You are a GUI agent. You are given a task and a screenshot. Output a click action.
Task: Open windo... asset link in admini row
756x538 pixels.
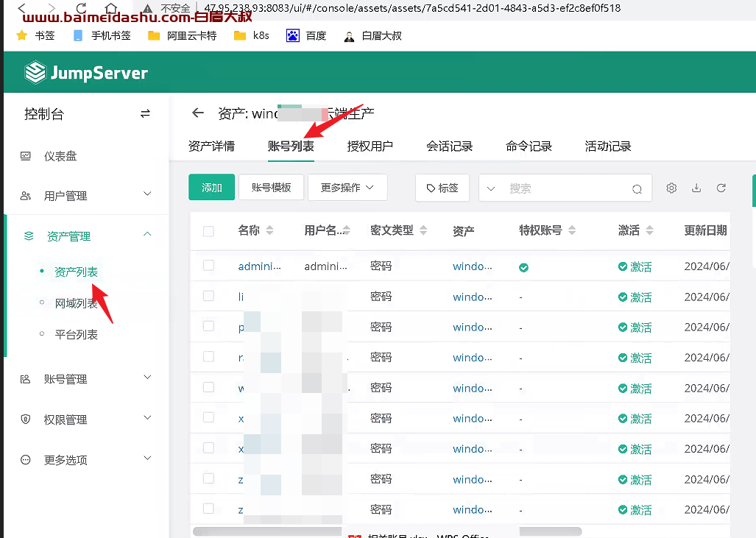[473, 266]
